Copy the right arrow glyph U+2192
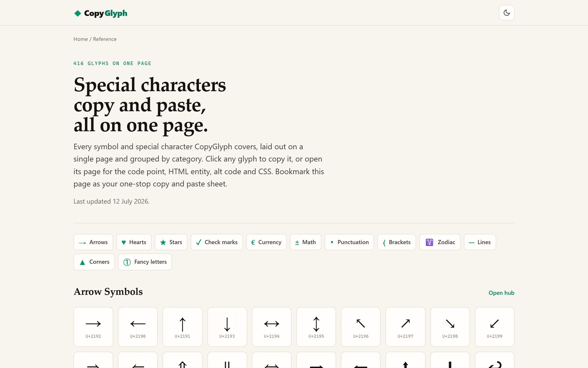Screen dimensions: 588x368 [x=93, y=327]
